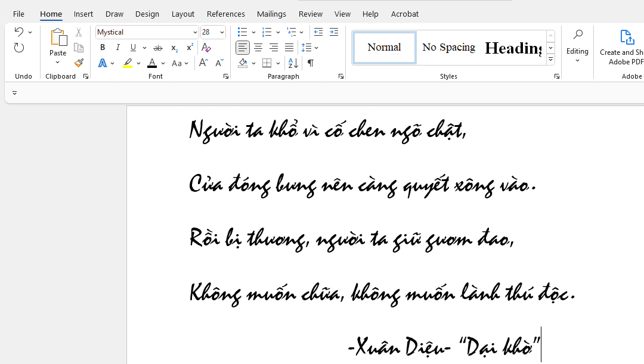644x364 pixels.
Task: Open Clipboard pane launcher
Action: [86, 76]
